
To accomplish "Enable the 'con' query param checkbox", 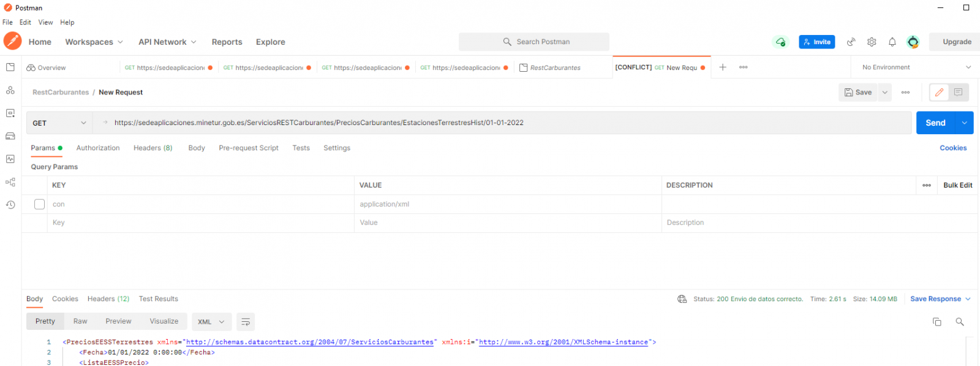I will point(39,204).
